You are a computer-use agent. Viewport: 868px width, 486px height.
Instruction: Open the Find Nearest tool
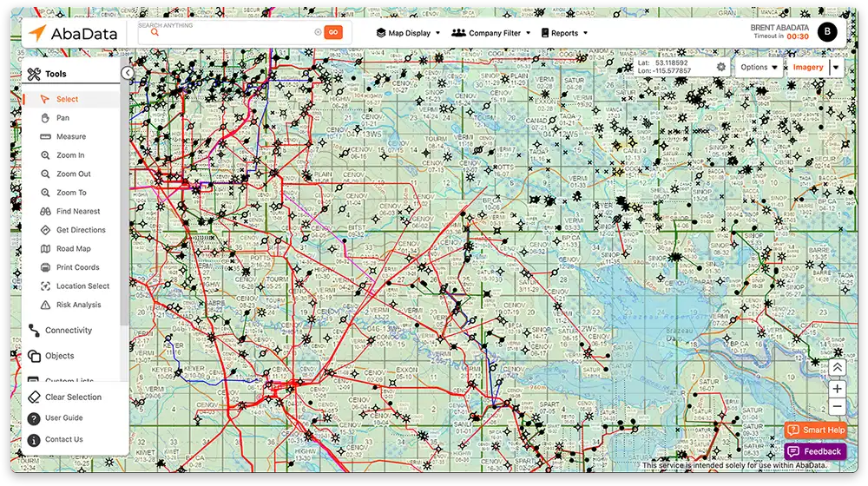coord(77,211)
